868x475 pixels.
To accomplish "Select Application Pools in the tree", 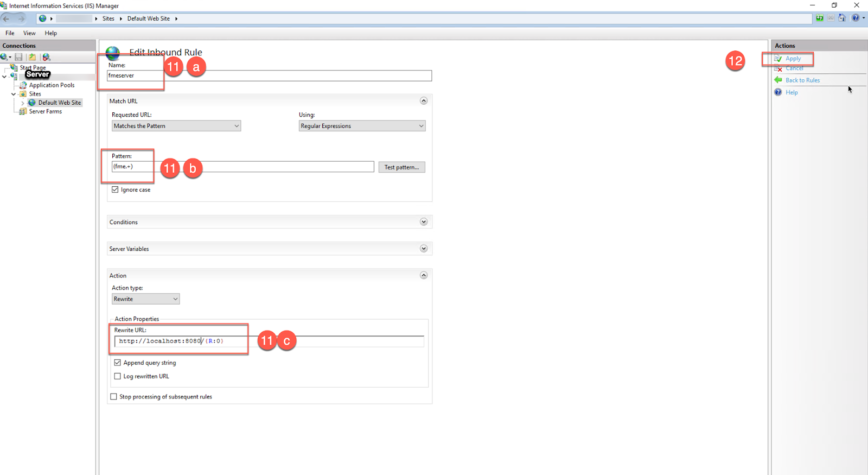I will coord(52,85).
